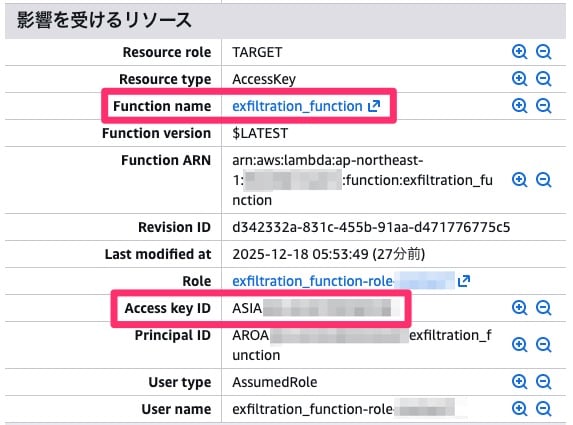Click zoom-out filter icon for Resource role

click(x=543, y=52)
